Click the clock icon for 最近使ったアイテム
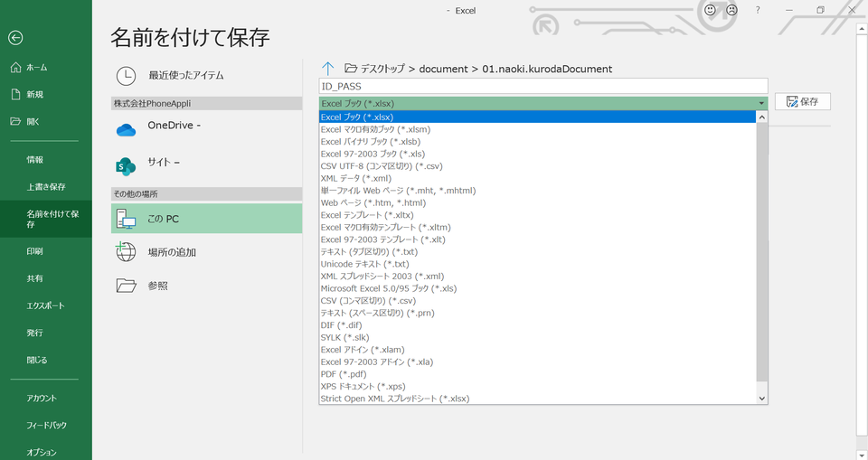The height and width of the screenshot is (460, 868). click(127, 76)
